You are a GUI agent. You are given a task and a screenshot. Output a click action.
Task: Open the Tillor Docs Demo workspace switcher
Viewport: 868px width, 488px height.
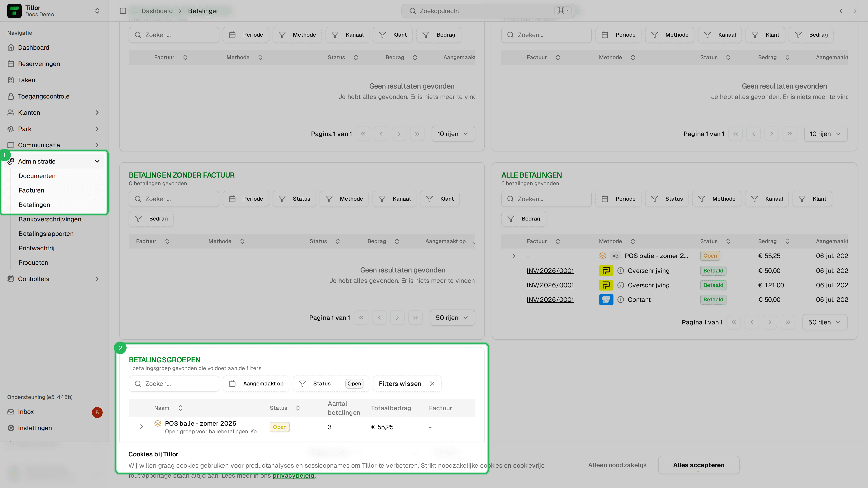pos(54,11)
